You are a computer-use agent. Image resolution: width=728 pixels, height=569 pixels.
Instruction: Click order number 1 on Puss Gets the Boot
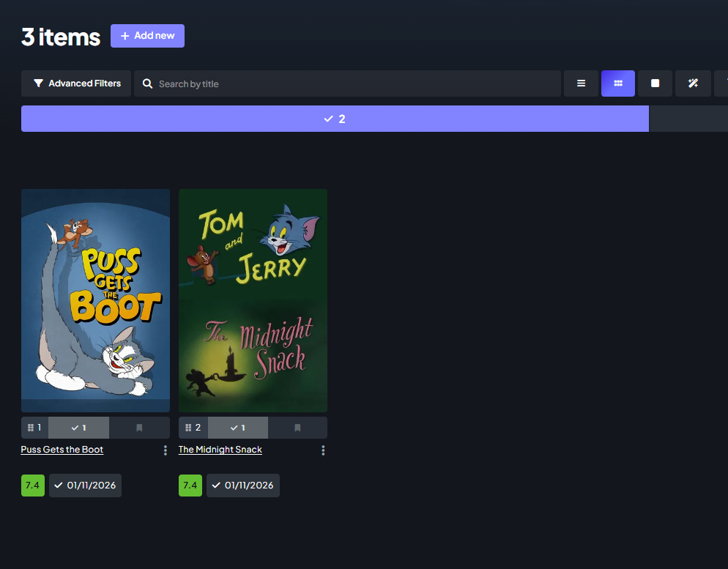pyautogui.click(x=35, y=428)
